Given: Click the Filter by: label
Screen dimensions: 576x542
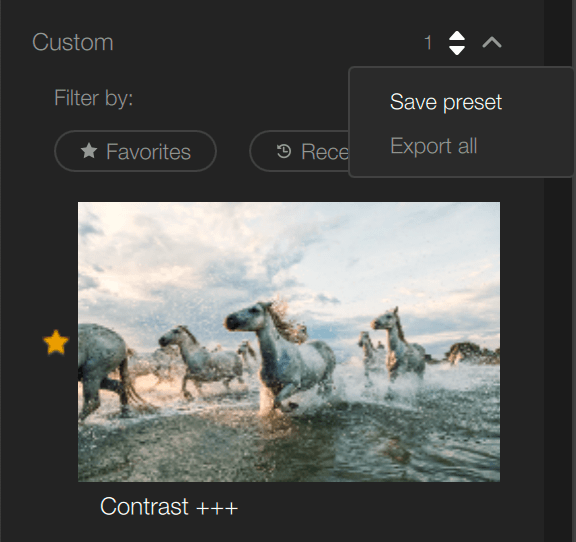Looking at the screenshot, I should point(94,98).
